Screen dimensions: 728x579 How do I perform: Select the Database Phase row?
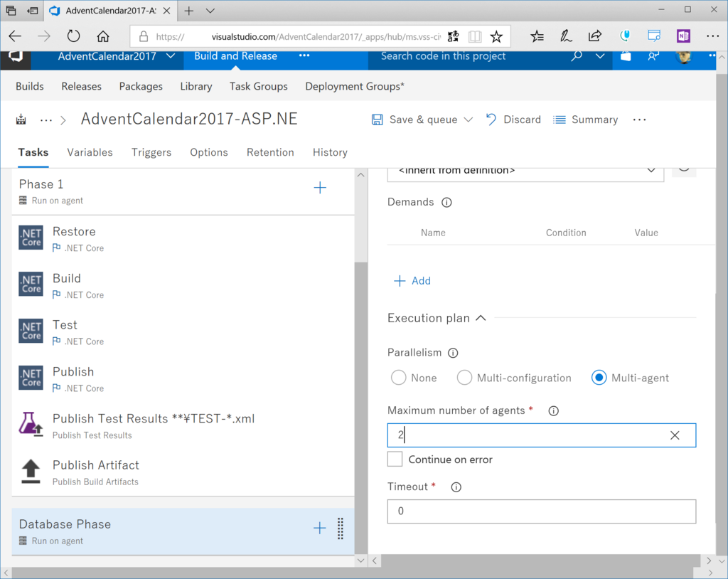coord(183,531)
